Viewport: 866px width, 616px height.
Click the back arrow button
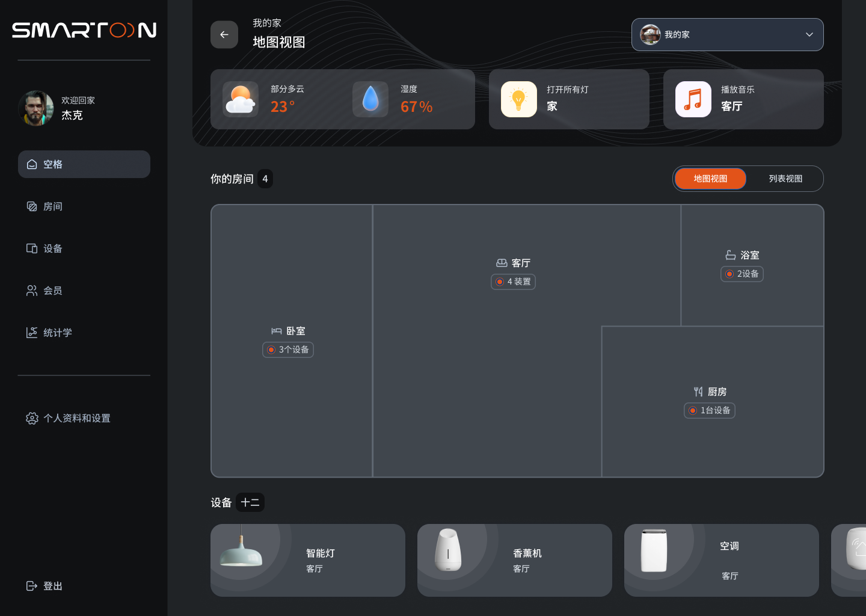[224, 35]
